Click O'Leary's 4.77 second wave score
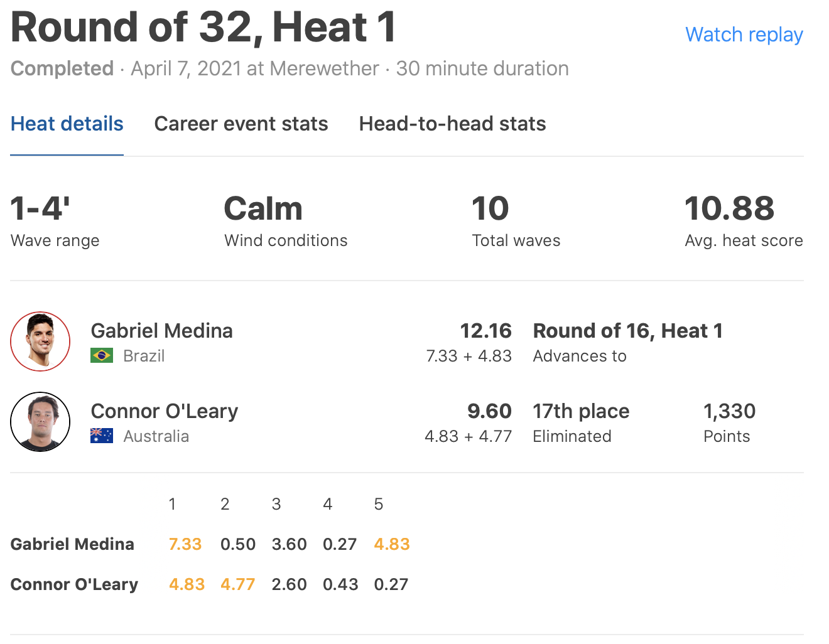829x644 pixels. coord(238,584)
